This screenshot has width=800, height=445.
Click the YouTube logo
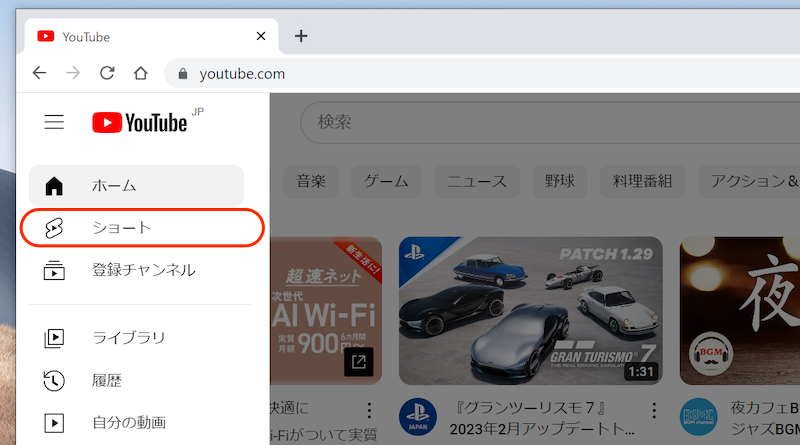140,122
